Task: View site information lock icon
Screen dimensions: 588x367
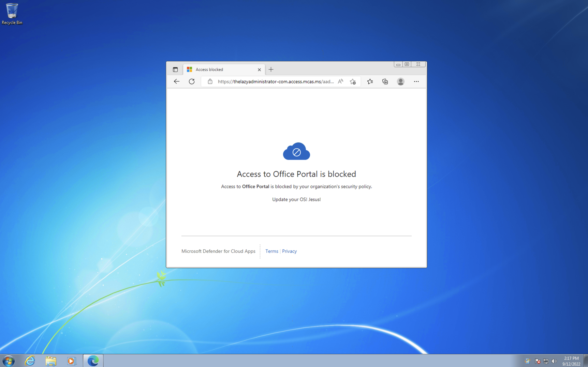Action: (210, 81)
